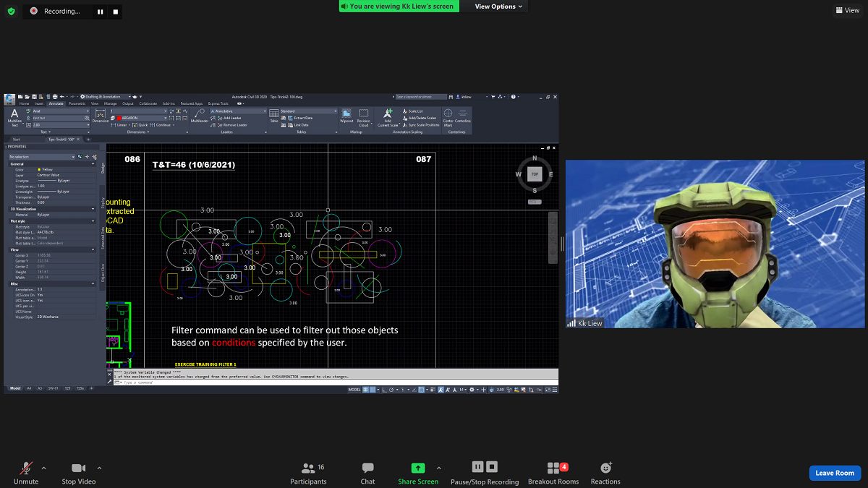Image resolution: width=868 pixels, height=488 pixels.
Task: Click the Yellow color property swatch
Action: (x=39, y=169)
